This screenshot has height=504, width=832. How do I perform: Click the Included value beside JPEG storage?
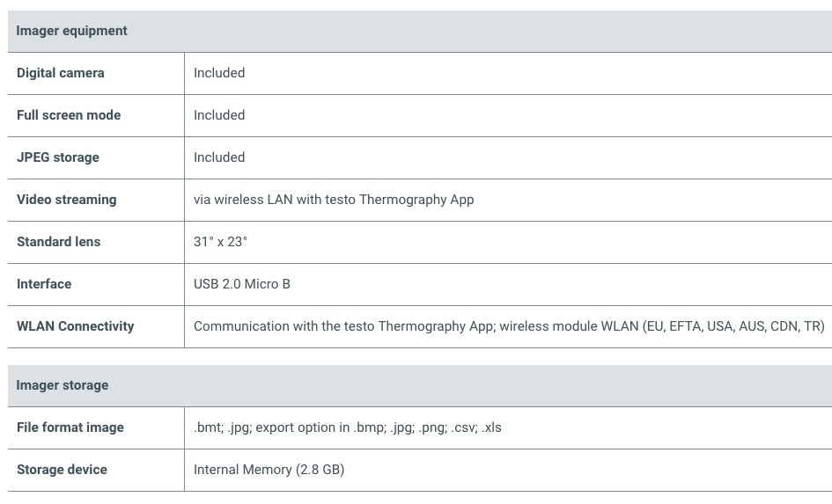[x=219, y=157]
